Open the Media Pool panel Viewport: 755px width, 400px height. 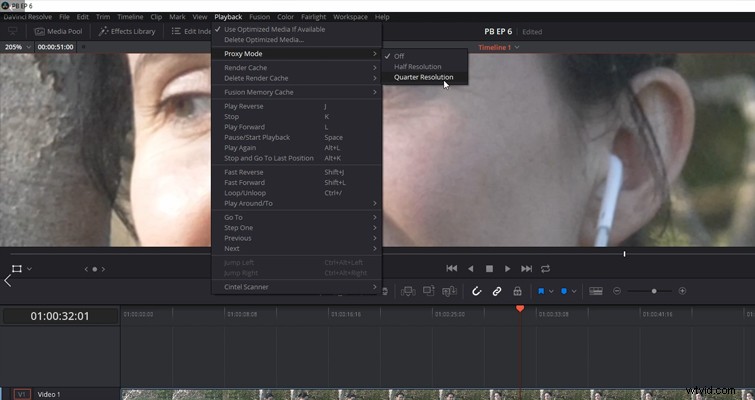(x=58, y=31)
